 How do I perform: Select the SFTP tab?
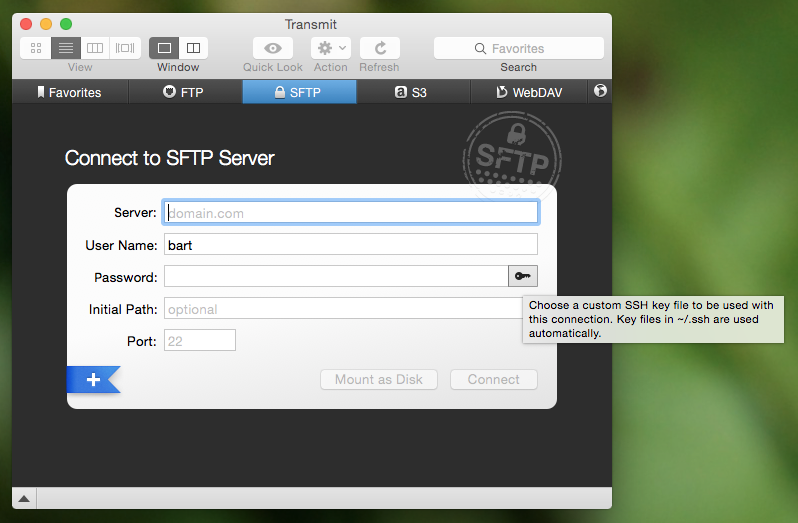click(x=299, y=92)
